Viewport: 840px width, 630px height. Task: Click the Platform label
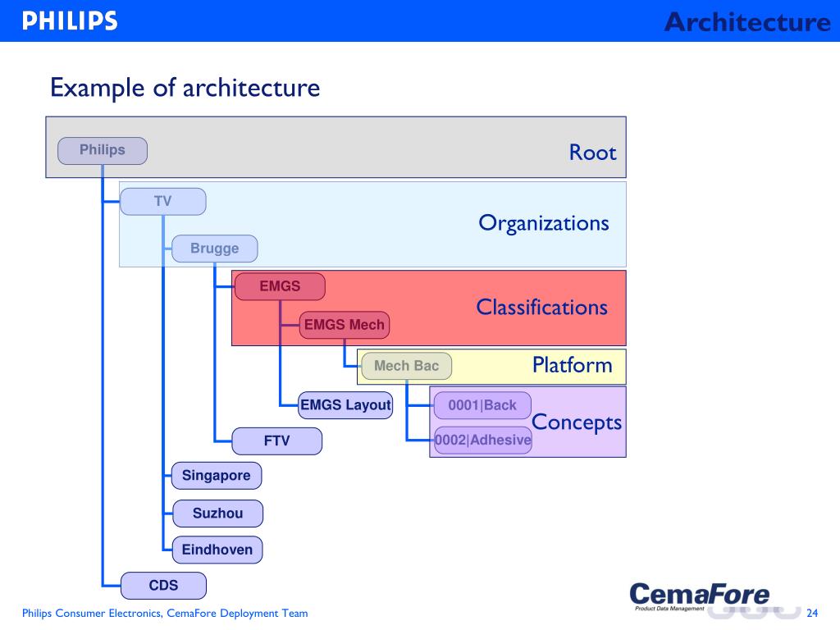pyautogui.click(x=572, y=365)
